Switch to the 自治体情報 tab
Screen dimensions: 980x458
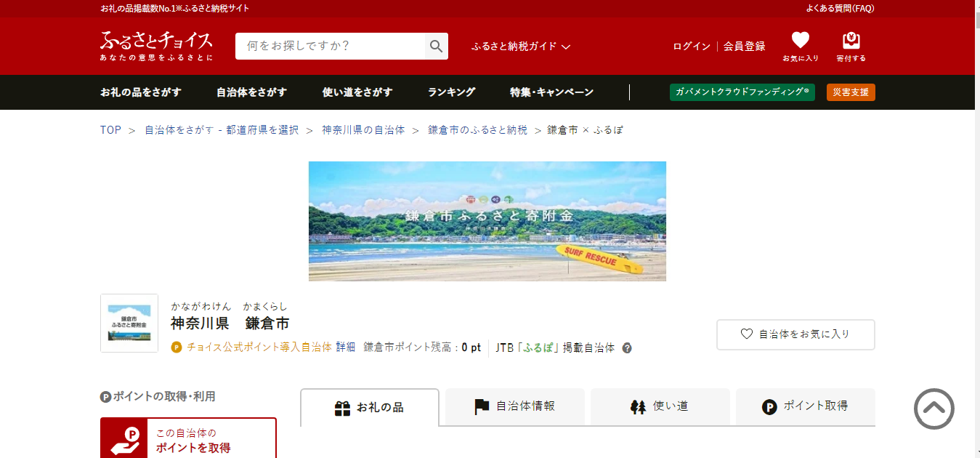click(x=515, y=406)
